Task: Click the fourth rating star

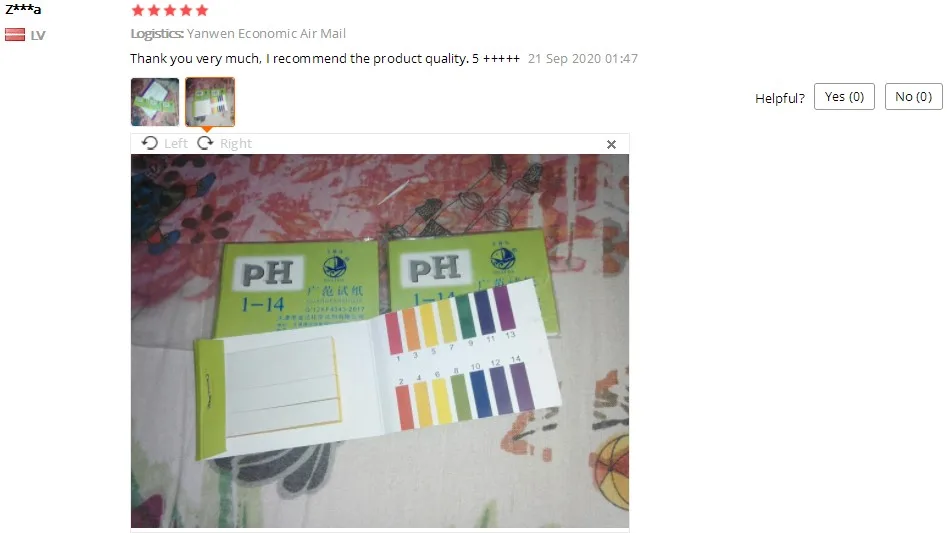Action: [x=186, y=10]
